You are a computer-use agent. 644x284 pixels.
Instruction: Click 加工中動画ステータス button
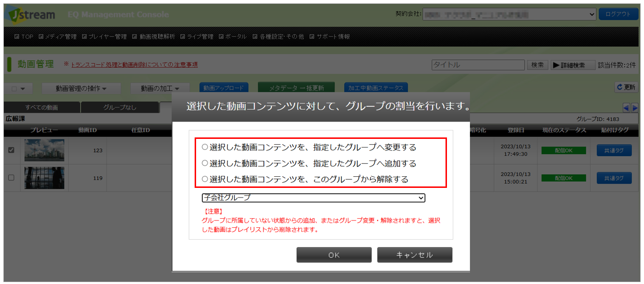(x=376, y=88)
